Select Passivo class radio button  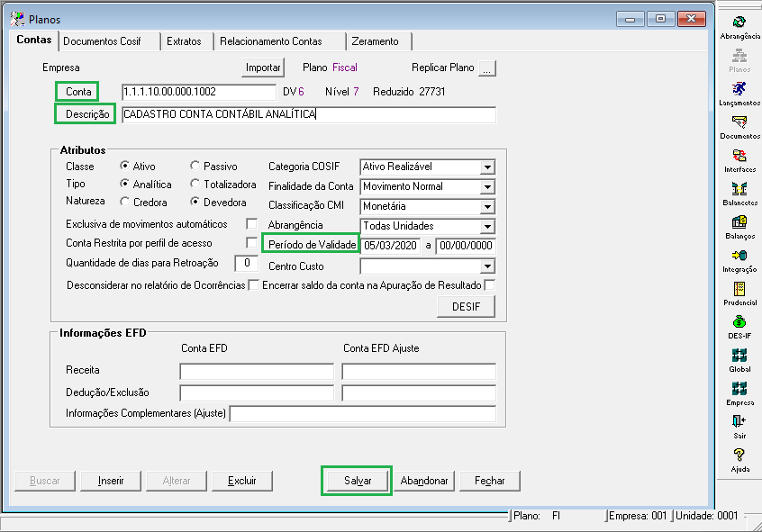click(195, 166)
